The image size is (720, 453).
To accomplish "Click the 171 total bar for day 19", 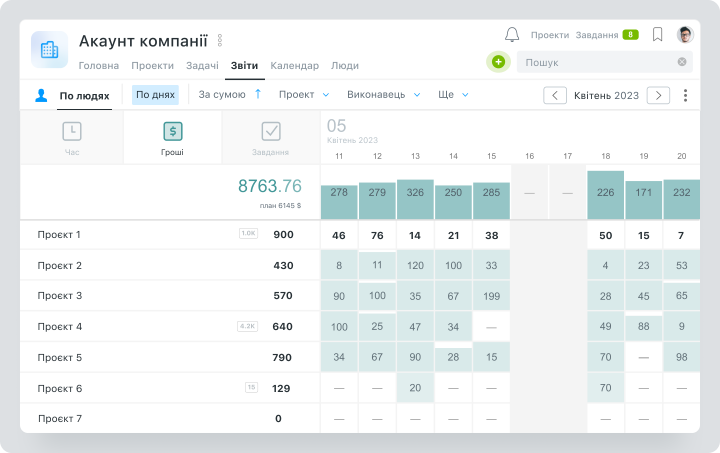I will (643, 200).
